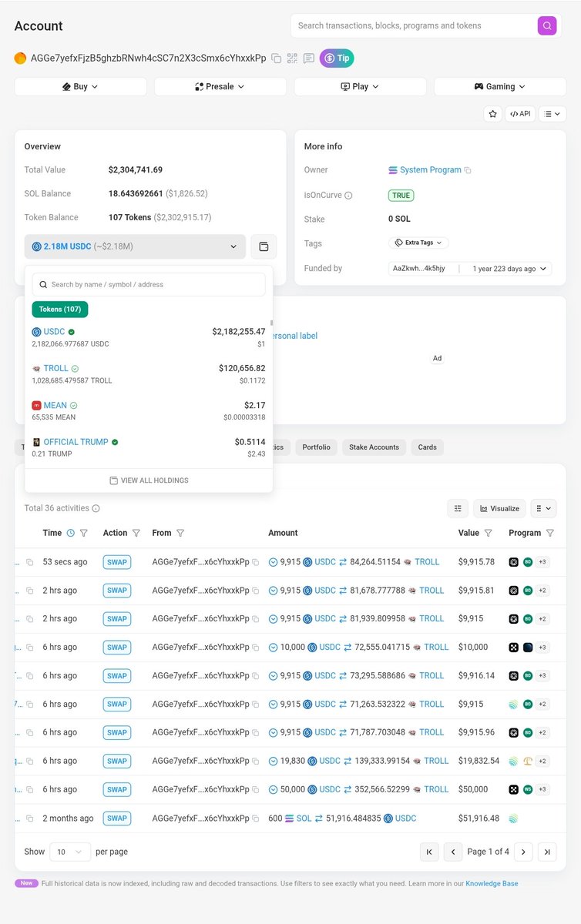Click the personal label link

[x=294, y=336]
